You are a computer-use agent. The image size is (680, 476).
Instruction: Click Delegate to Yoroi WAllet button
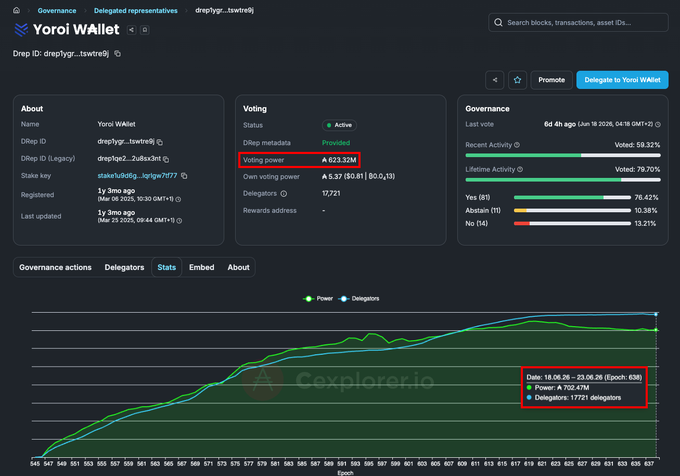(622, 80)
